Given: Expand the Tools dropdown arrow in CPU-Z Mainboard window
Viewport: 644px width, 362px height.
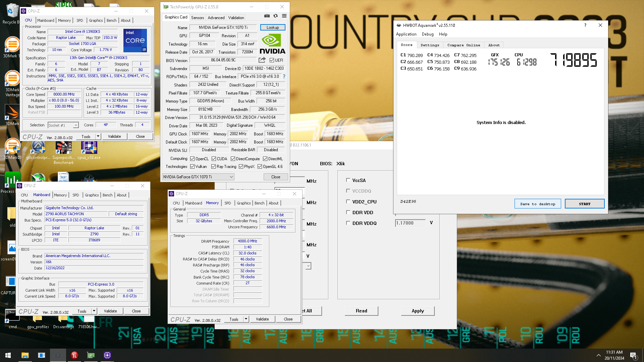Looking at the screenshot, I should [94, 311].
